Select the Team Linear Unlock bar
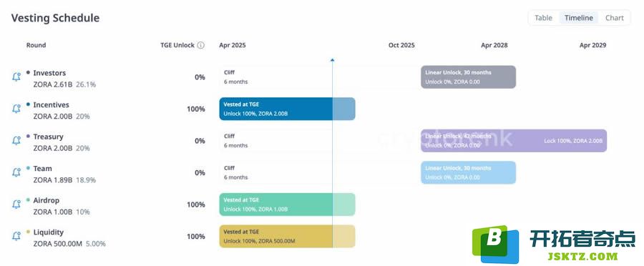The image size is (644, 266). [468, 172]
